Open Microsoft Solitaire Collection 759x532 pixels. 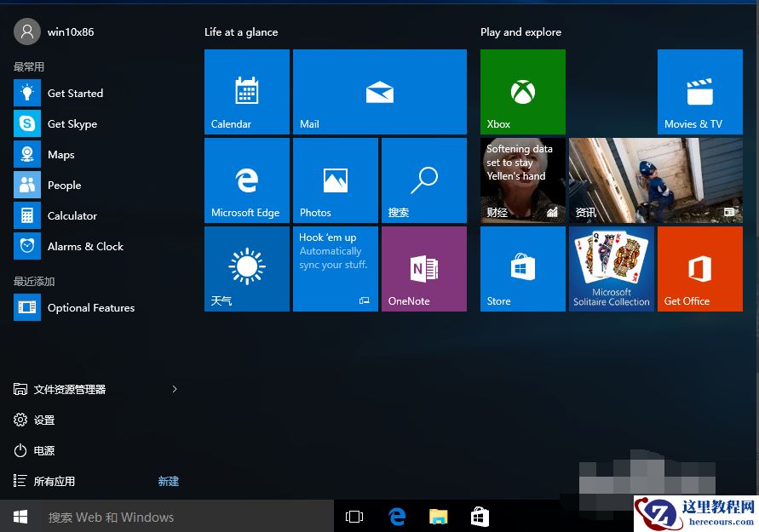tap(611, 269)
